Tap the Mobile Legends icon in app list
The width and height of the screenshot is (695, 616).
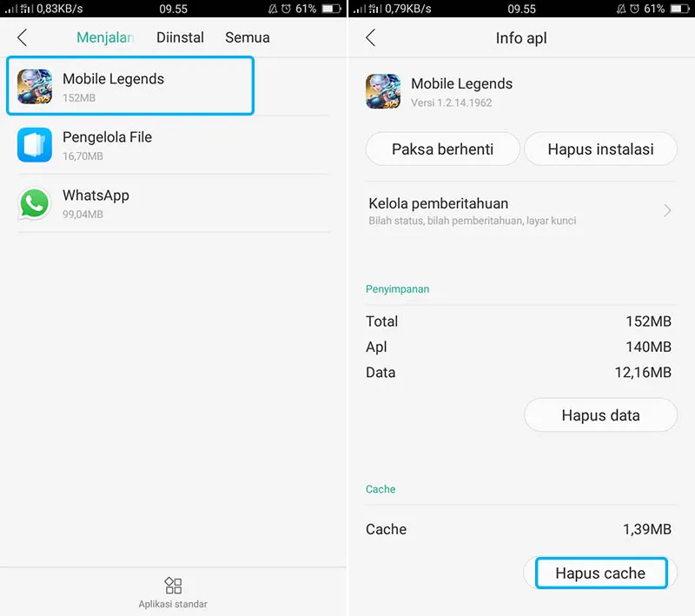[35, 87]
